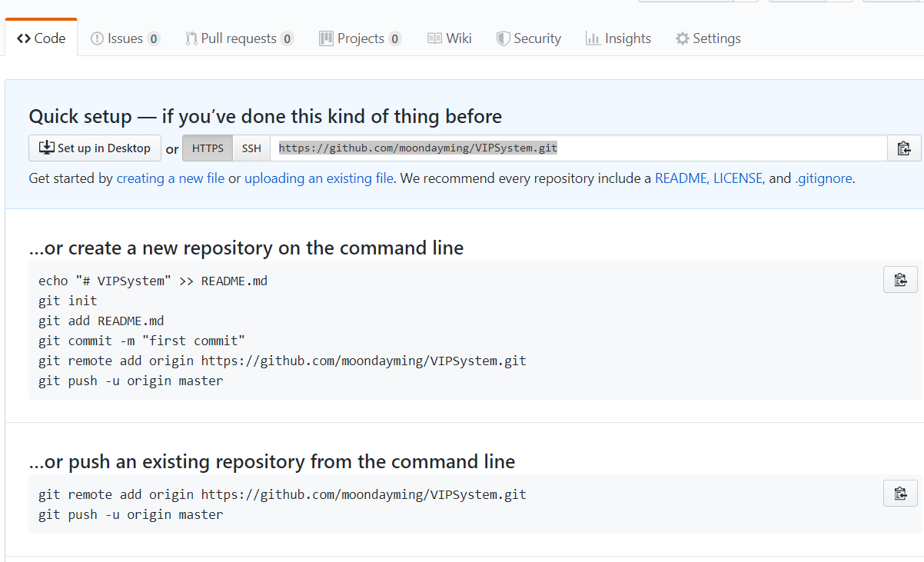Click Set up in Desktop button
Screen dimensions: 924x562
click(95, 148)
